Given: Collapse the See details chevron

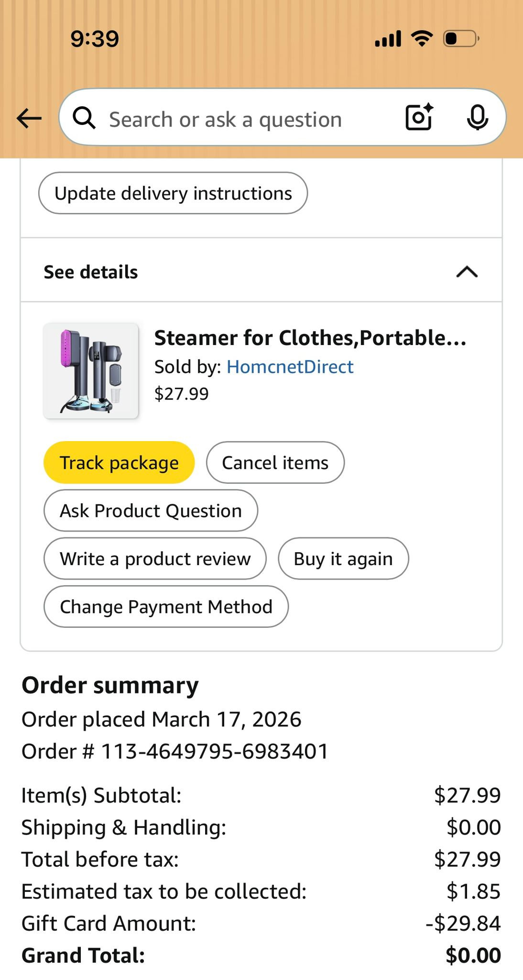Looking at the screenshot, I should [x=467, y=272].
